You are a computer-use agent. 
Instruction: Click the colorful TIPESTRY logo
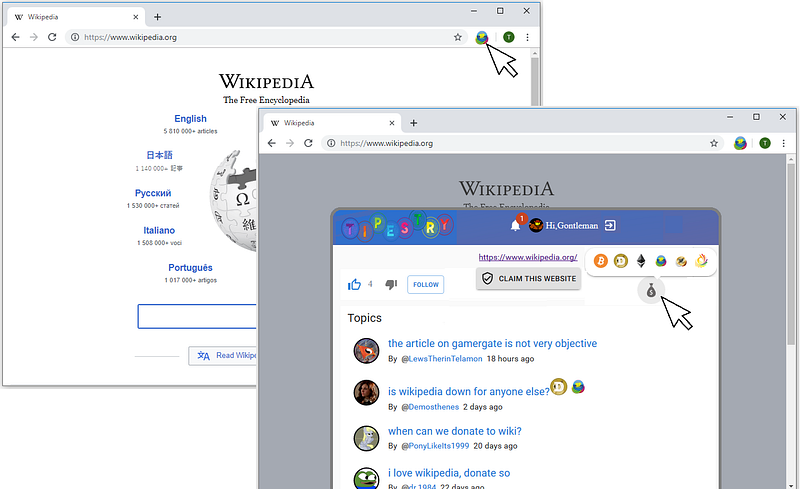(398, 227)
